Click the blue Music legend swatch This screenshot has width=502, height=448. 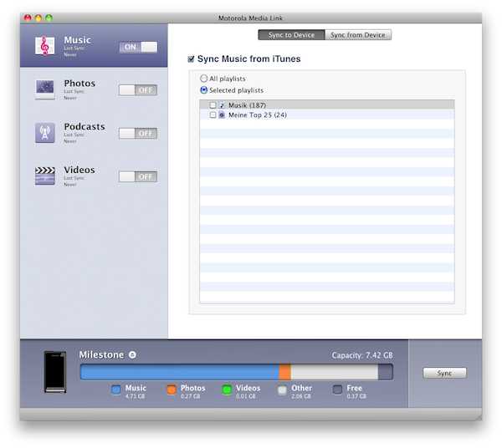[x=116, y=389]
